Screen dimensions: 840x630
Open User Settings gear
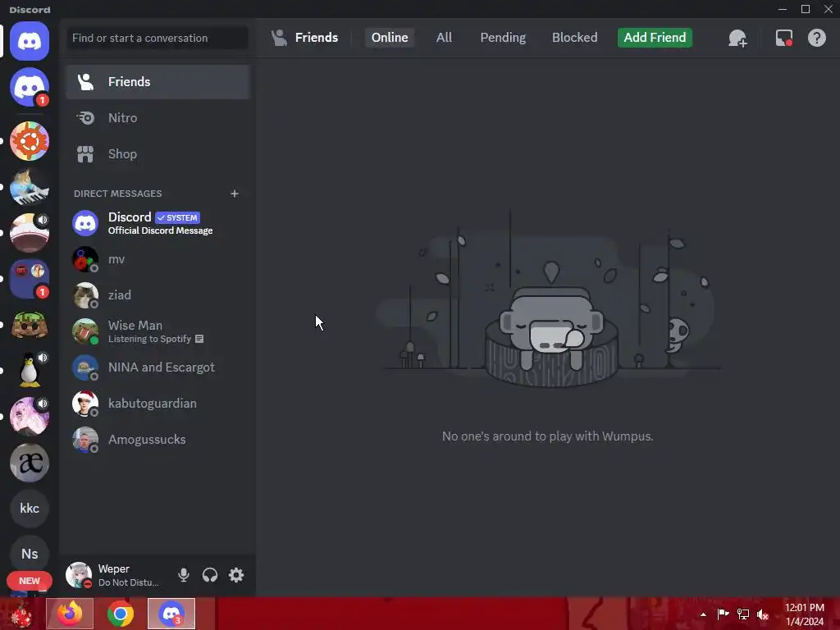coord(236,575)
